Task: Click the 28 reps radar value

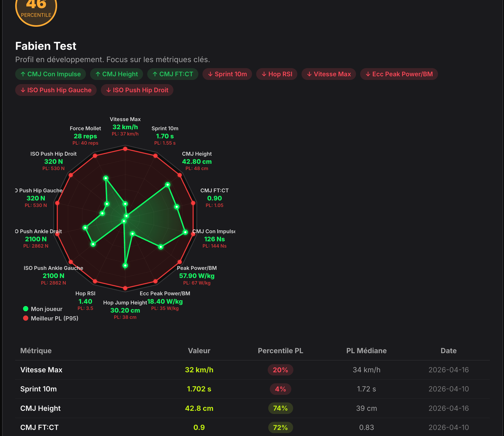Action: (x=85, y=136)
